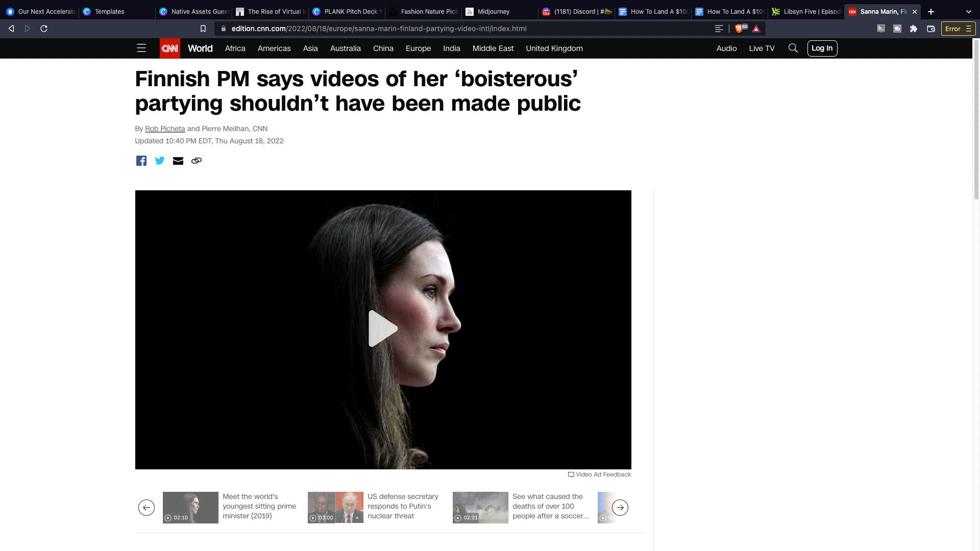Open the Europe section

point(418,48)
